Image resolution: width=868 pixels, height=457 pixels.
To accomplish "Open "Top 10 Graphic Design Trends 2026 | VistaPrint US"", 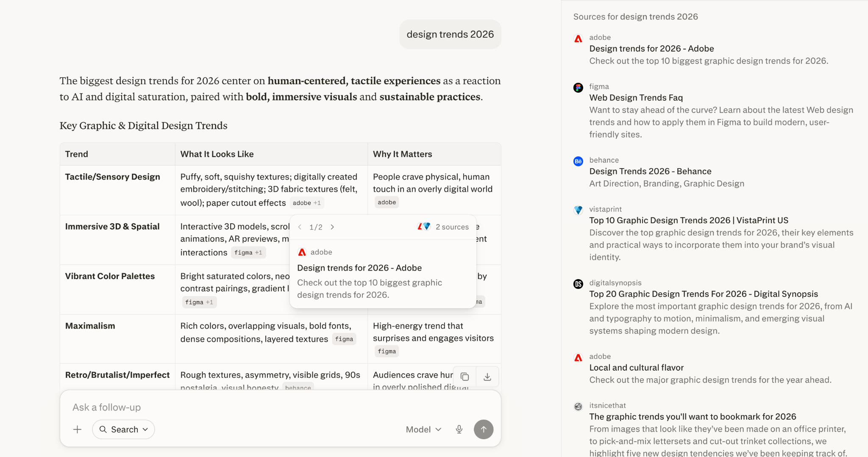I will pyautogui.click(x=689, y=221).
